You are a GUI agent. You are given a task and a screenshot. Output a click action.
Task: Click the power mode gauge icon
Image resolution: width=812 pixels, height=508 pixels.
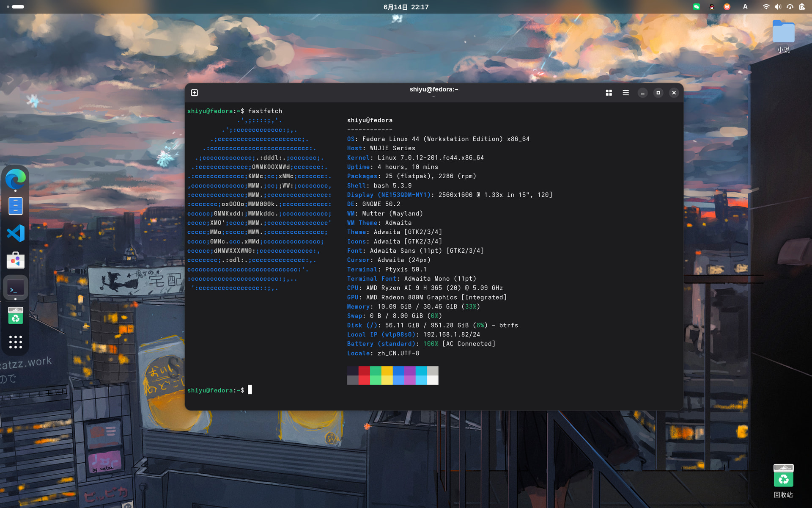(x=790, y=7)
